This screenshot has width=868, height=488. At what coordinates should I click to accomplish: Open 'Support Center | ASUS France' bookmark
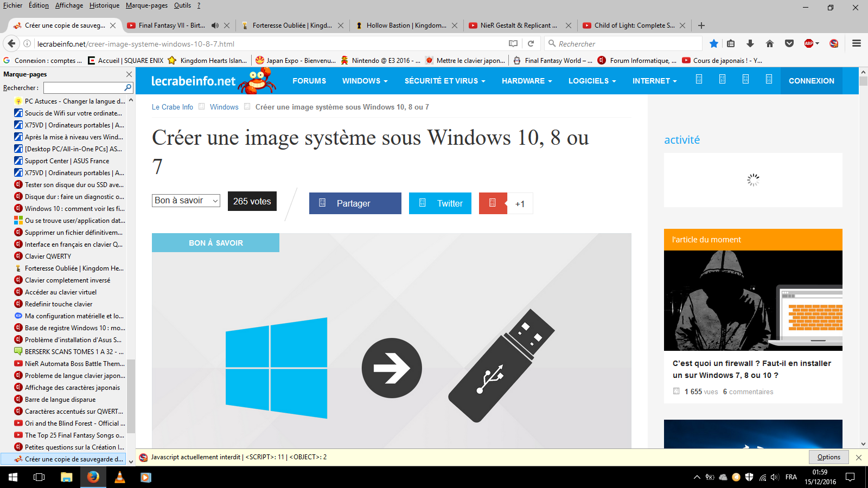click(67, 161)
